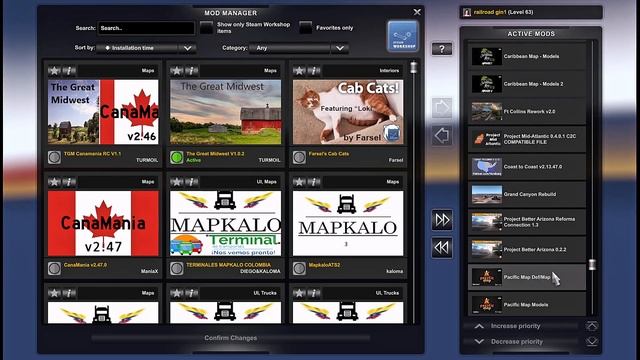
Task: Move selected mod to active with right arrow
Action: pyautogui.click(x=442, y=108)
